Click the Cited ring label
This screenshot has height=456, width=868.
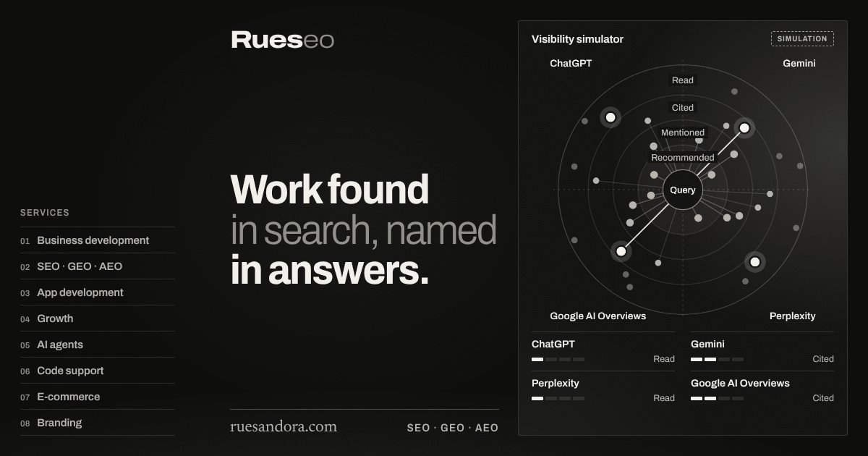pyautogui.click(x=683, y=108)
